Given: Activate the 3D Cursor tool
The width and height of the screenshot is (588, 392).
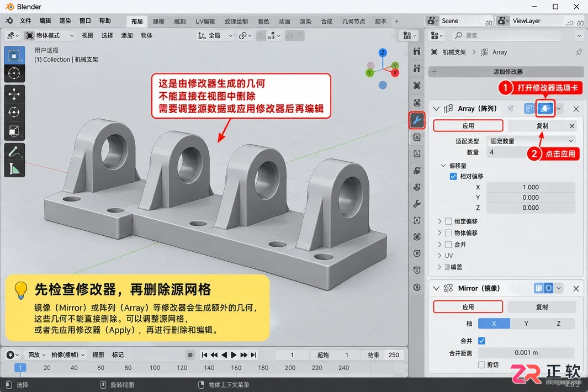Looking at the screenshot, I should (x=14, y=73).
